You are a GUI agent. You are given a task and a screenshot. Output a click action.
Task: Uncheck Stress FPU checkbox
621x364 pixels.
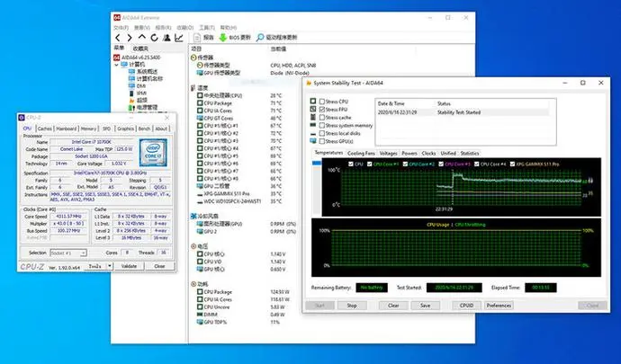(322, 110)
